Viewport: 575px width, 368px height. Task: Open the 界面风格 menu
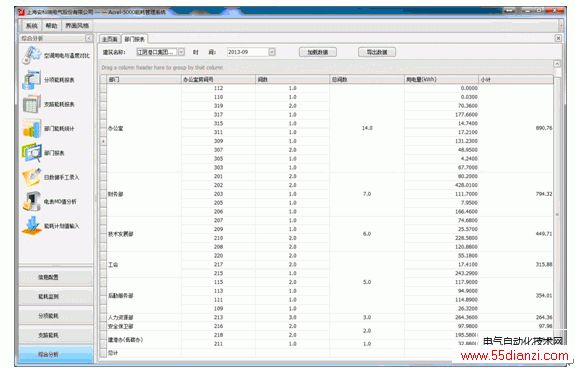(77, 26)
